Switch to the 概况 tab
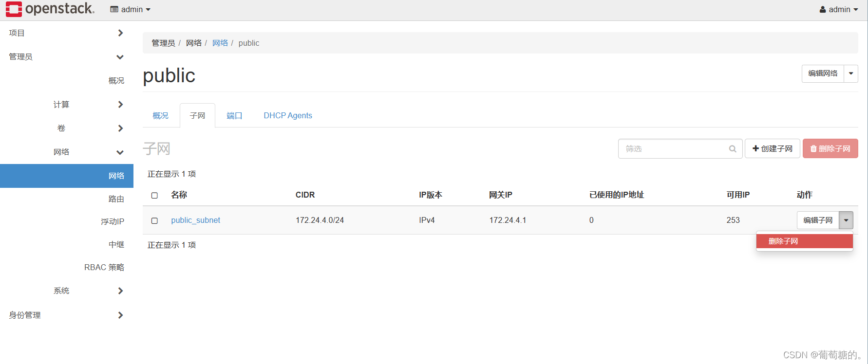 160,115
